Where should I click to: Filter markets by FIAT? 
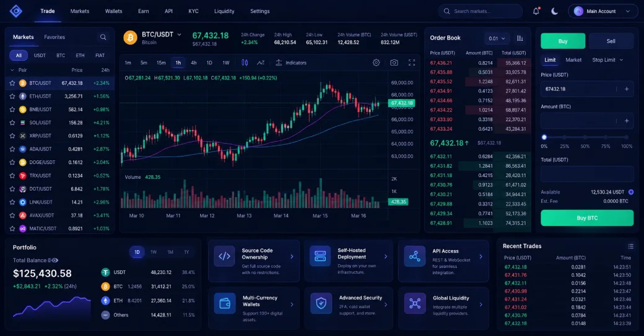100,56
